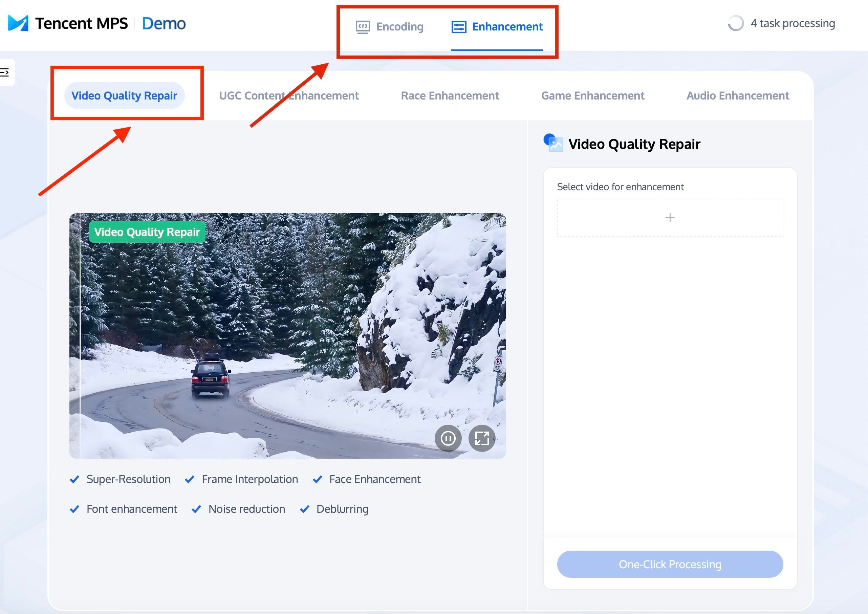Click the add video plus button
Screen dimensions: 868x614
669,217
